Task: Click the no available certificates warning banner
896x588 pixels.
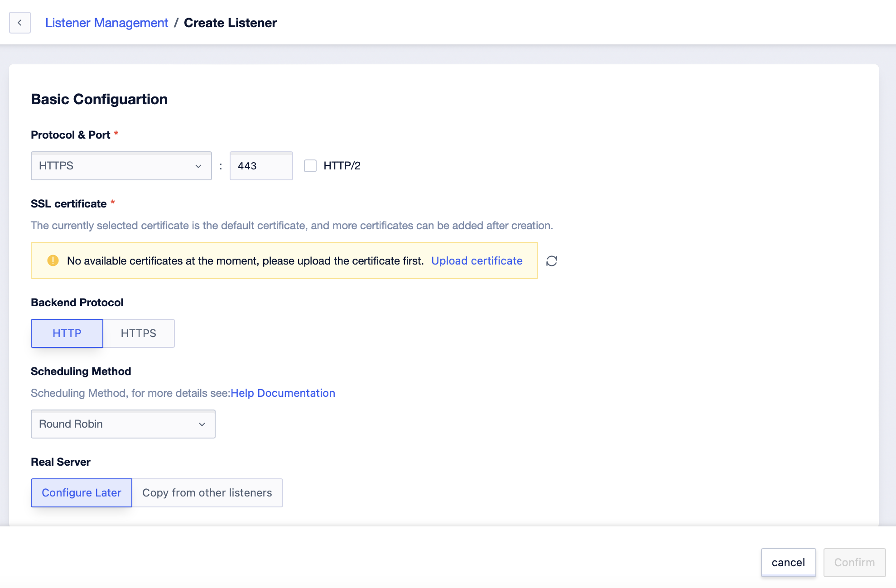Action: [245, 261]
